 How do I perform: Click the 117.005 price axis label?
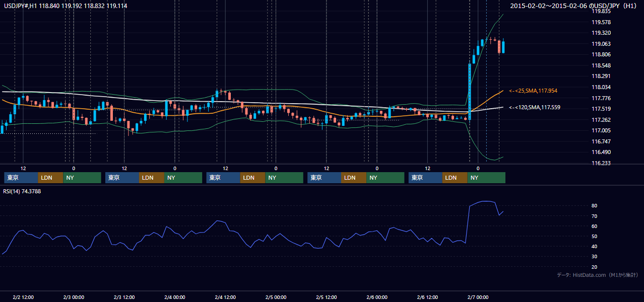tap(601, 130)
